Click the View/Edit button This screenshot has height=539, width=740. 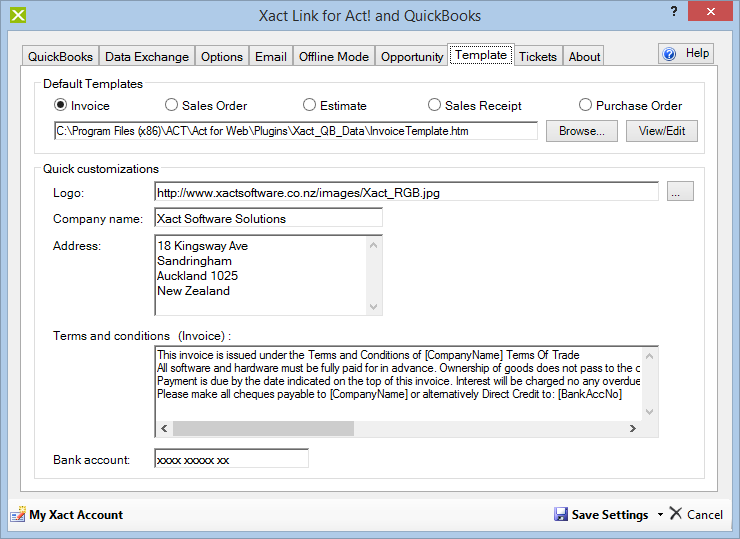[x=662, y=131]
